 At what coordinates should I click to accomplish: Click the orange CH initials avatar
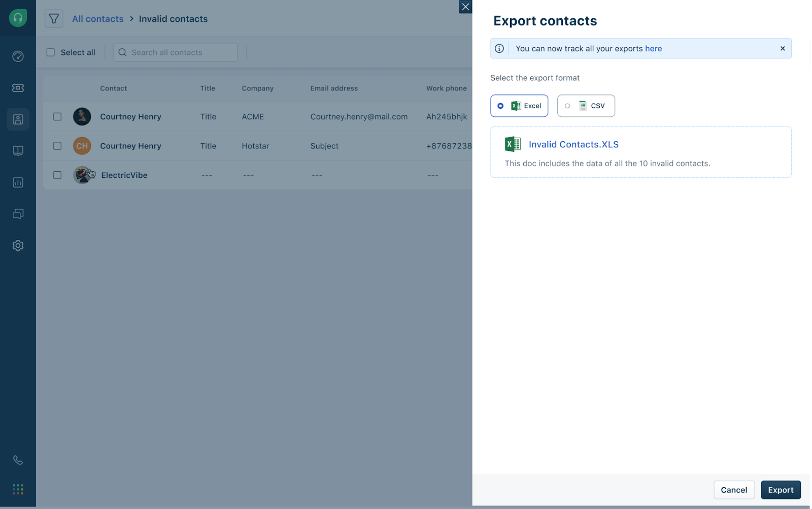pyautogui.click(x=82, y=146)
